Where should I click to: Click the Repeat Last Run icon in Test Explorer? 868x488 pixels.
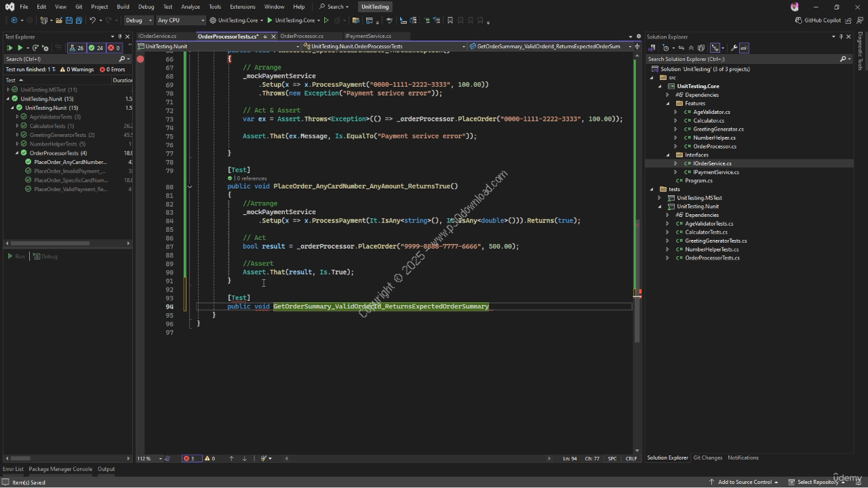coord(35,48)
